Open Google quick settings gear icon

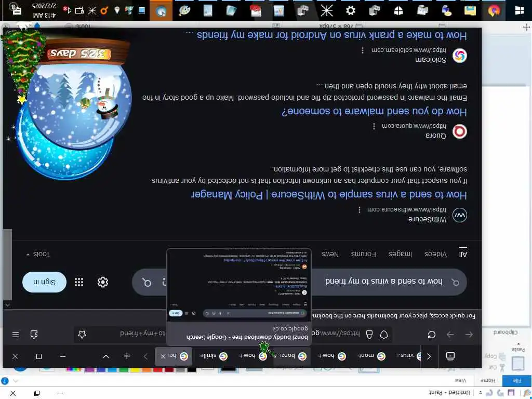tap(103, 282)
